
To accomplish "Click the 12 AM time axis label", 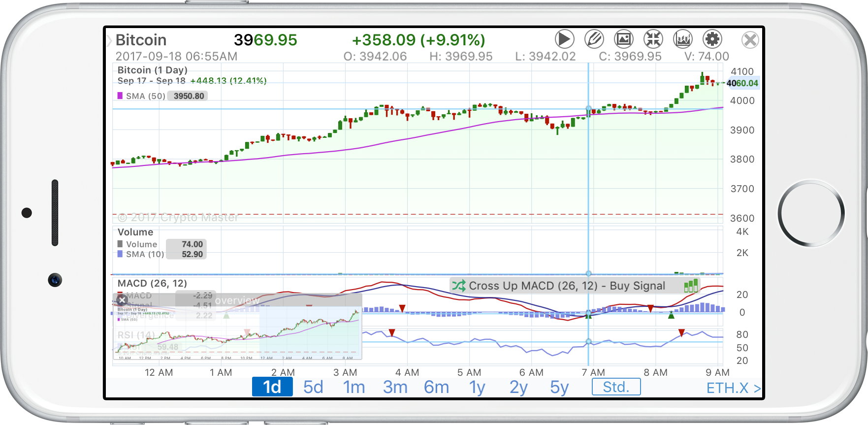I will [159, 372].
